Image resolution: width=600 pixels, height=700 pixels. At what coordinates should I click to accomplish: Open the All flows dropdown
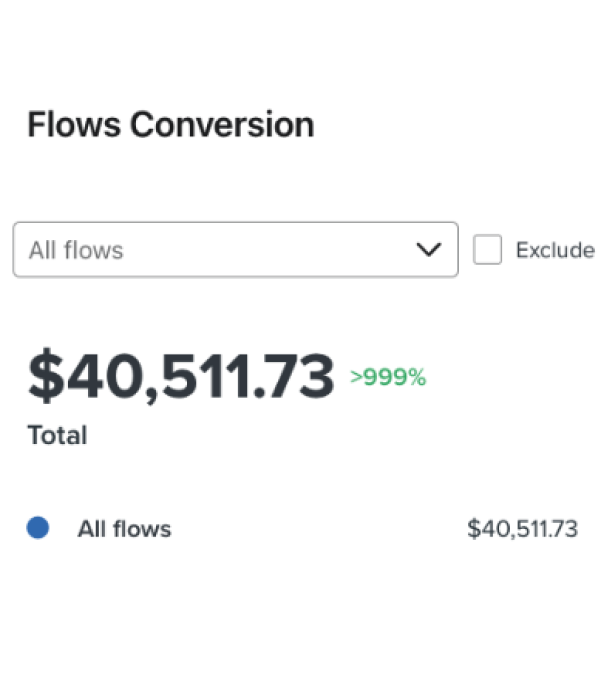235,249
